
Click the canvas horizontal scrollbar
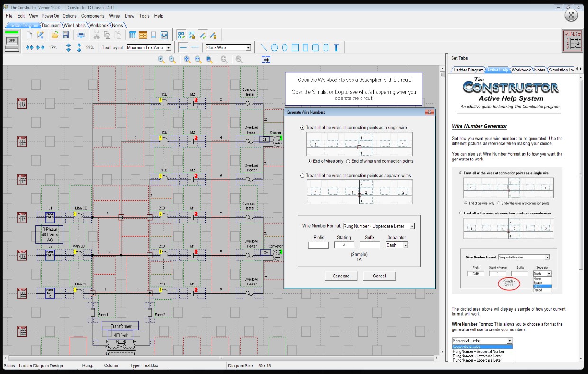coord(222,358)
